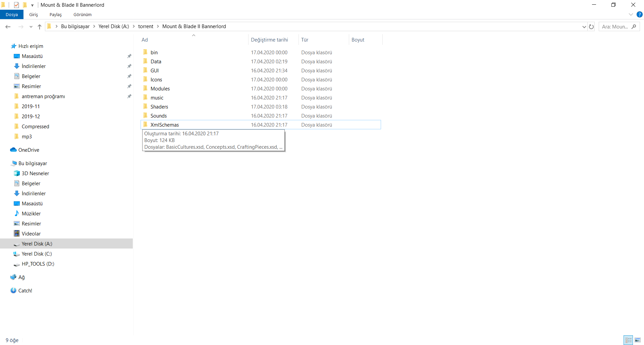644x345 pixels.
Task: Select the GUI folder icon
Action: (145, 70)
